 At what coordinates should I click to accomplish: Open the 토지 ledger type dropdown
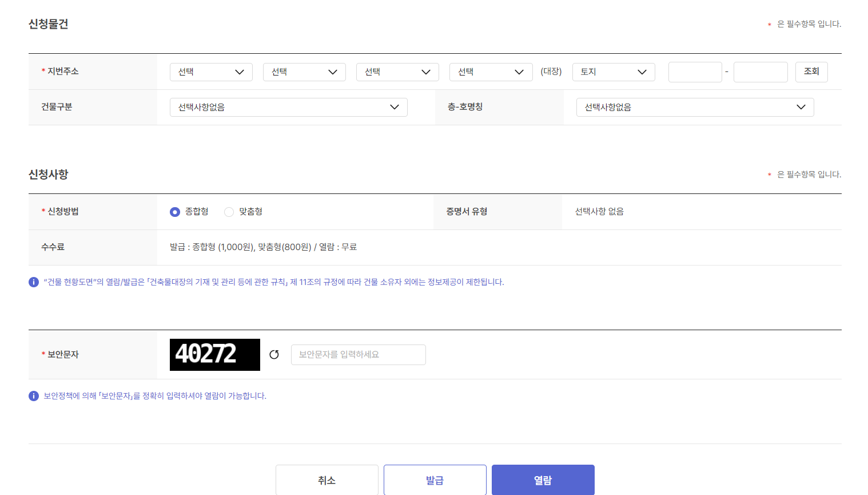click(x=613, y=72)
